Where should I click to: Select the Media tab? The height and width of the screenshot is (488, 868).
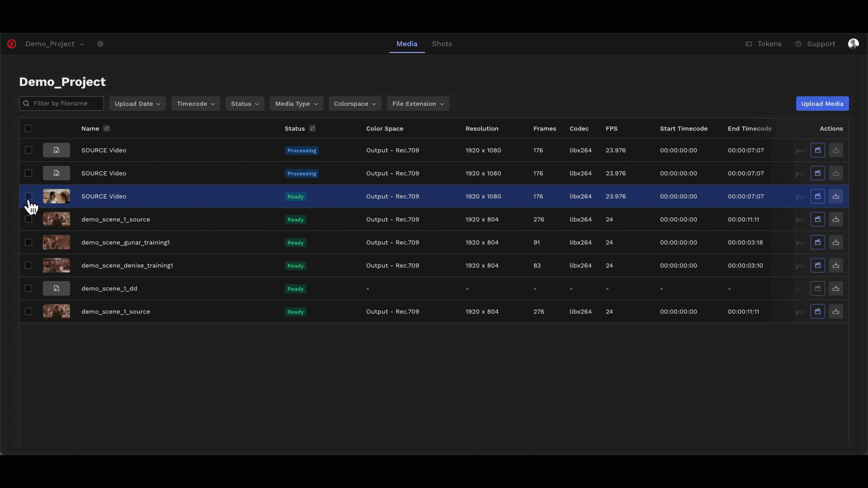[406, 44]
